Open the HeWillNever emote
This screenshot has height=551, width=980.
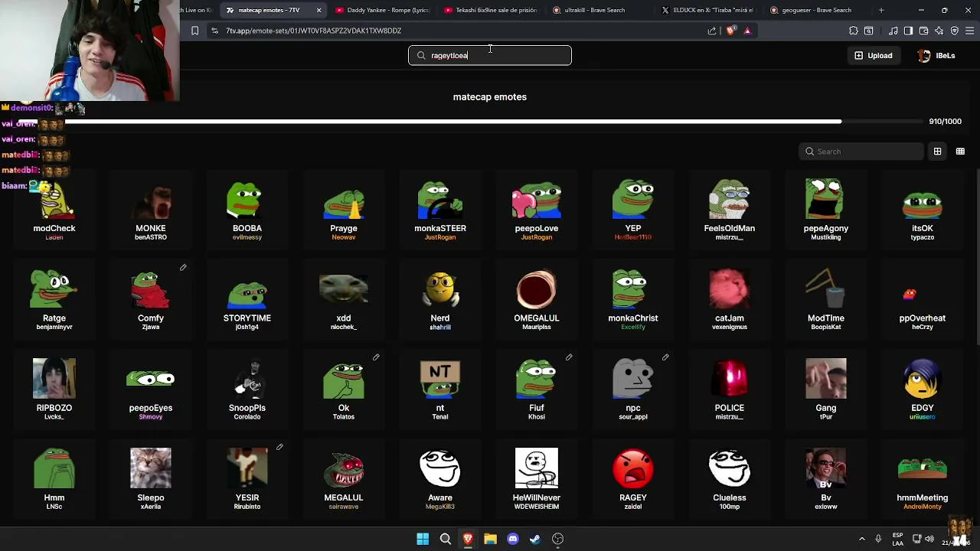coord(537,480)
